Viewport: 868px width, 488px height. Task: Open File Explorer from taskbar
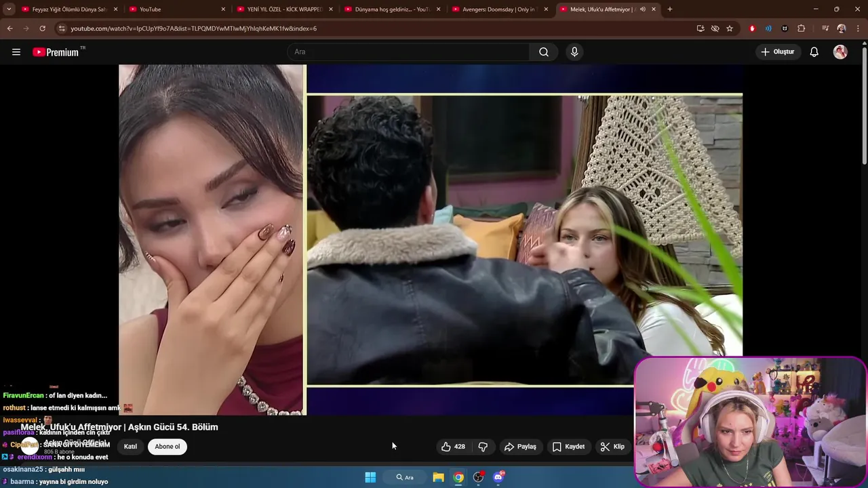click(x=439, y=477)
